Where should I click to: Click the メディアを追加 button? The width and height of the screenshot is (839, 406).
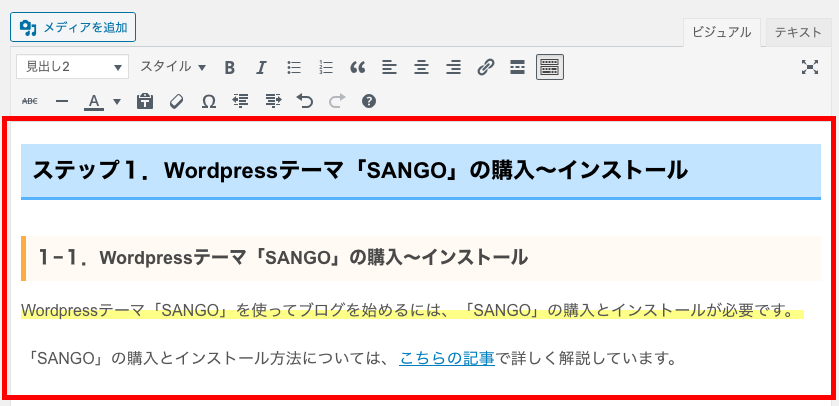tap(73, 27)
